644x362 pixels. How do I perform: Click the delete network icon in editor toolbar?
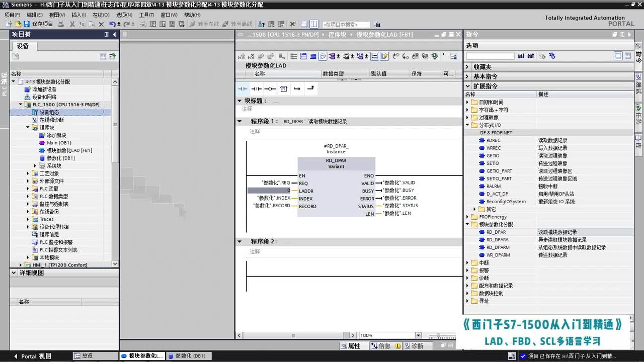click(x=250, y=56)
